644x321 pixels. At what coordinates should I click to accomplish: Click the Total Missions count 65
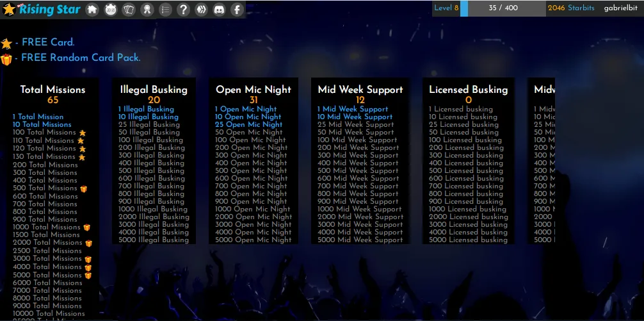pyautogui.click(x=53, y=101)
